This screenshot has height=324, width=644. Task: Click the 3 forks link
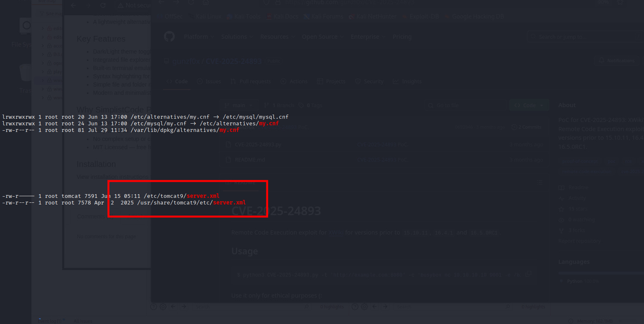click(572, 230)
